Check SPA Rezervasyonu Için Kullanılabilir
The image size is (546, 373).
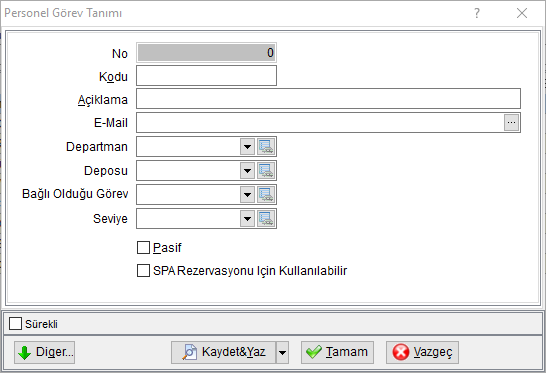pos(143,271)
